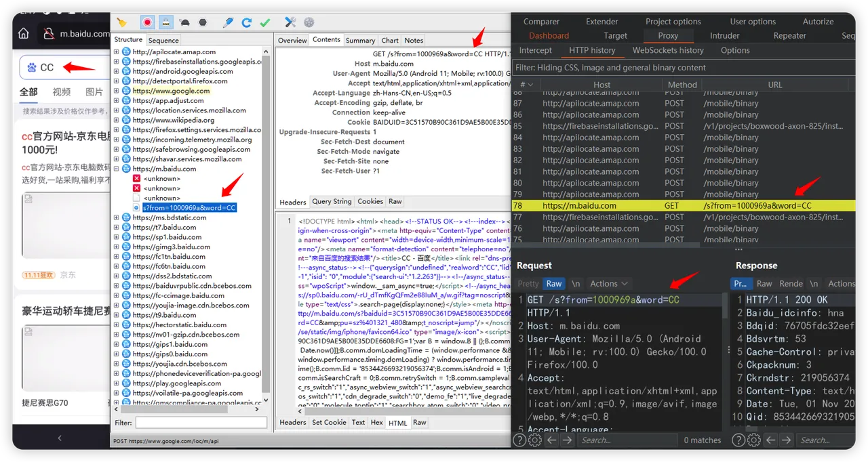Open the gray gear Settings icon in Charles

pyautogui.click(x=309, y=22)
